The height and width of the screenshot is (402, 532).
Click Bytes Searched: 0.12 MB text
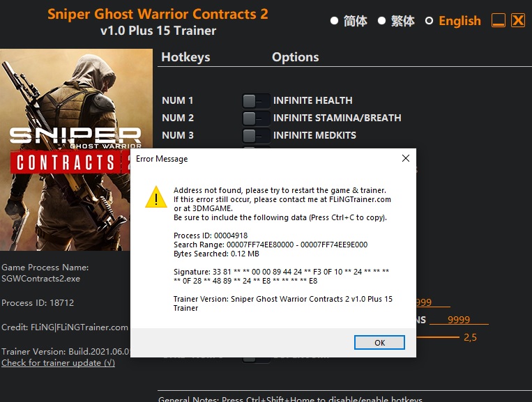pyautogui.click(x=216, y=254)
